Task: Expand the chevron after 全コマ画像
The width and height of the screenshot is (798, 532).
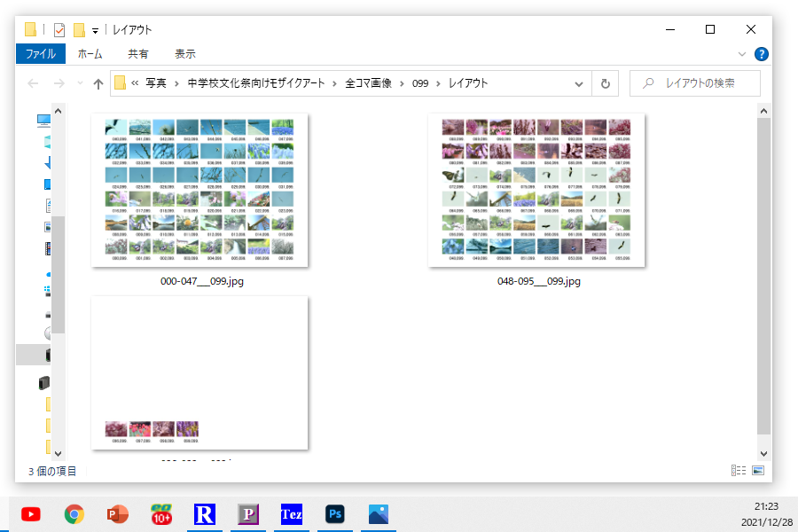Action: [x=402, y=83]
